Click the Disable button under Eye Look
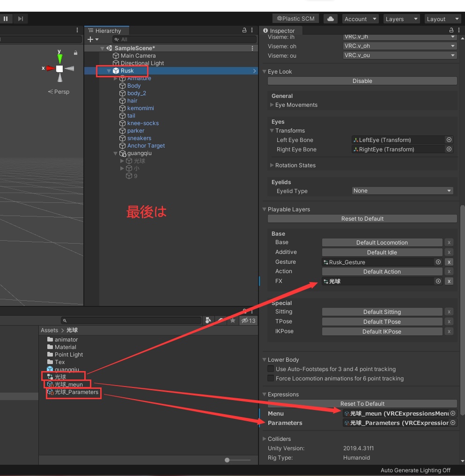Viewport: 465px width, 476px height. (362, 81)
